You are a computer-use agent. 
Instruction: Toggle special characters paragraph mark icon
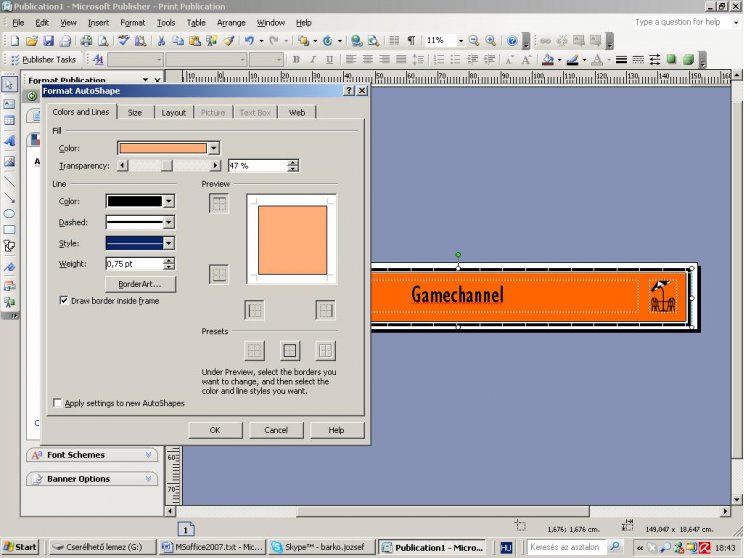point(411,41)
